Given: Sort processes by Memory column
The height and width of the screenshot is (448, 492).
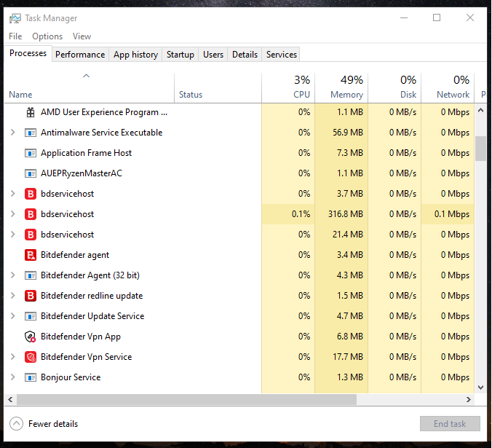Looking at the screenshot, I should pos(341,88).
